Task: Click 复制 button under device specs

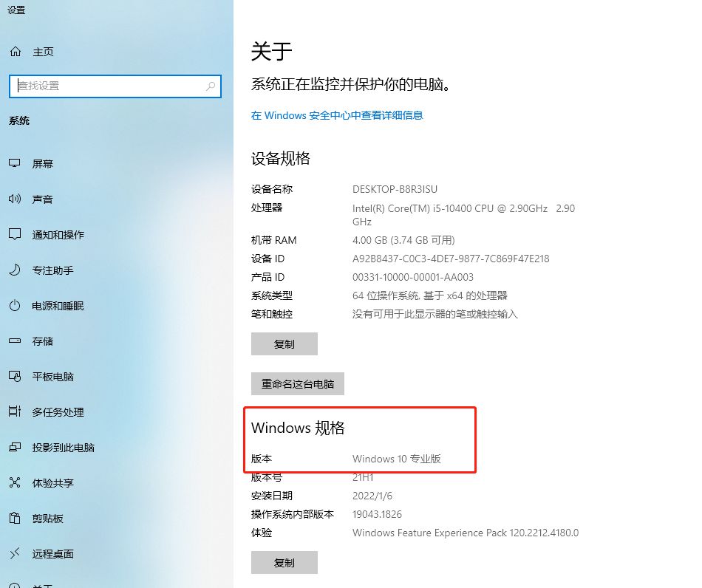Action: click(284, 343)
